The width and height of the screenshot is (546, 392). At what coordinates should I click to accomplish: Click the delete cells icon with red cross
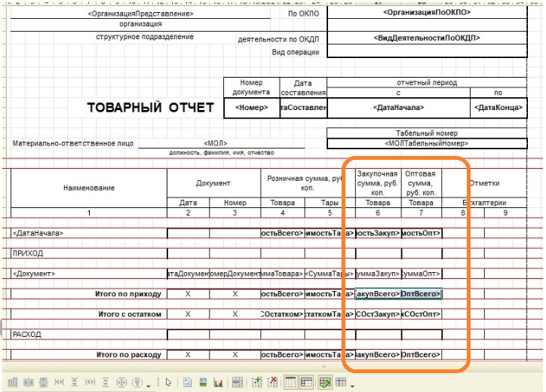[x=272, y=382]
